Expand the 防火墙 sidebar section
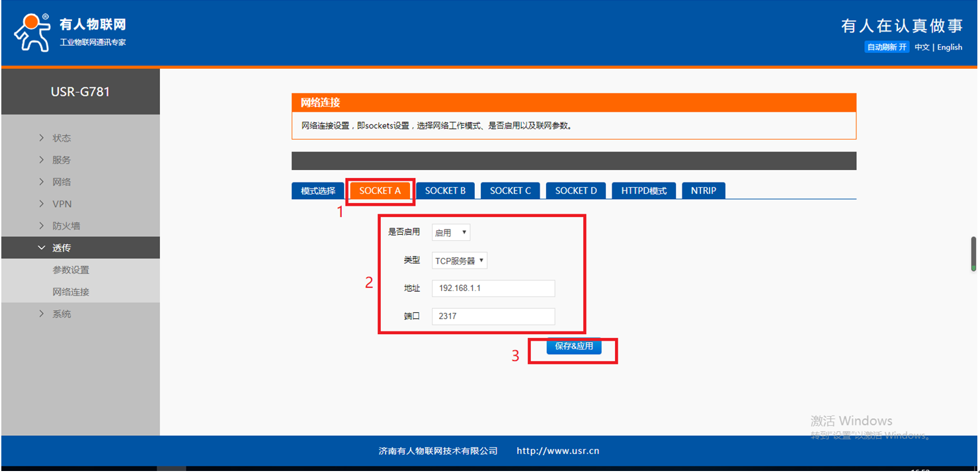The image size is (980, 473). [66, 226]
